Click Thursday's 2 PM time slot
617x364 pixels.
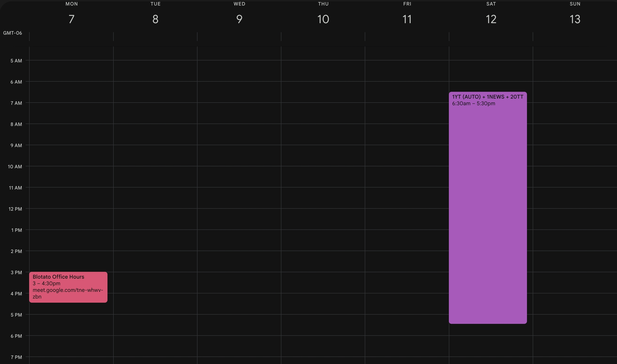[323, 261]
